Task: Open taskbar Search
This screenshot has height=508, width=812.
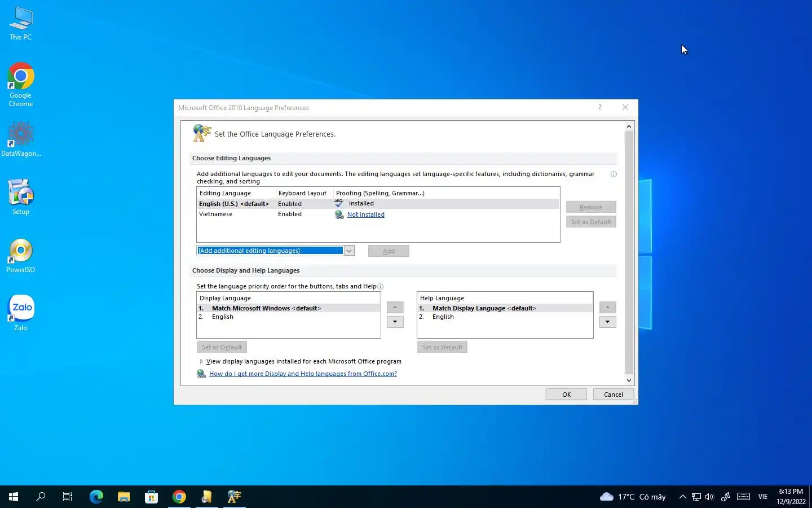Action: click(x=41, y=497)
